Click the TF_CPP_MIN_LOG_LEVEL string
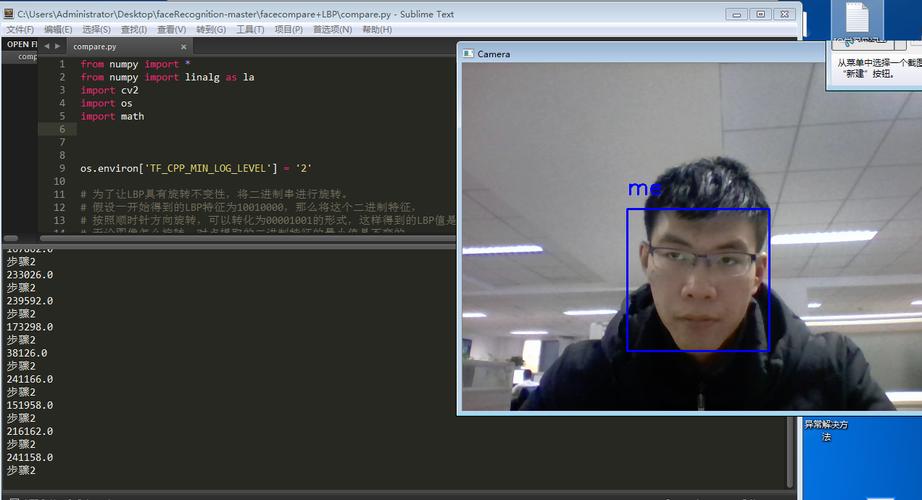Viewport: 922px width, 500px height. pyautogui.click(x=211, y=168)
